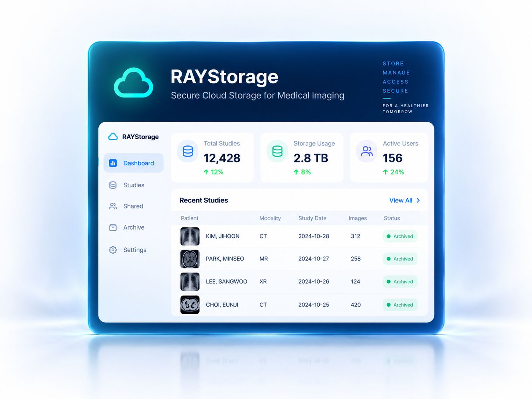The height and width of the screenshot is (399, 532).
Task: Click the green up arrow next to 8%
Action: [x=296, y=172]
